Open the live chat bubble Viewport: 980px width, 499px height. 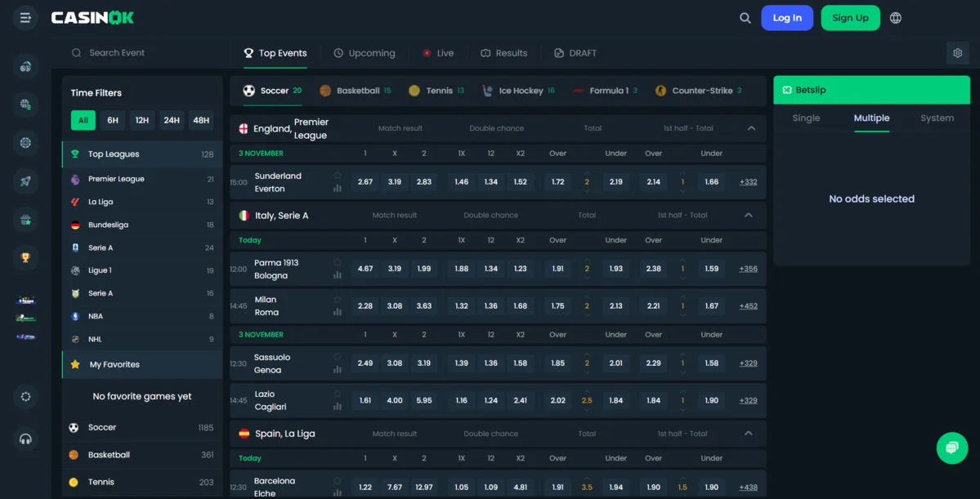951,448
